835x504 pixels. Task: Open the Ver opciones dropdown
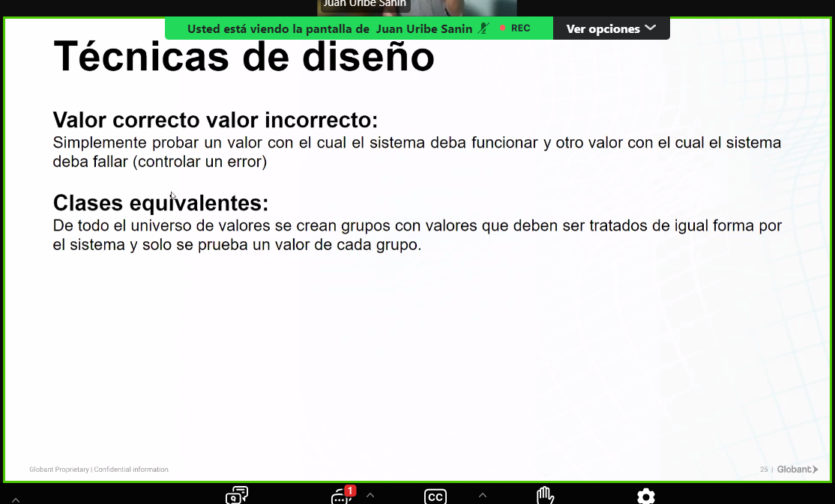[611, 28]
